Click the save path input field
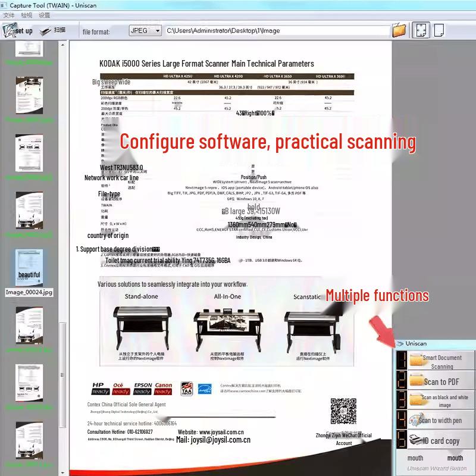Image resolution: width=476 pixels, height=476 pixels. tap(277, 31)
